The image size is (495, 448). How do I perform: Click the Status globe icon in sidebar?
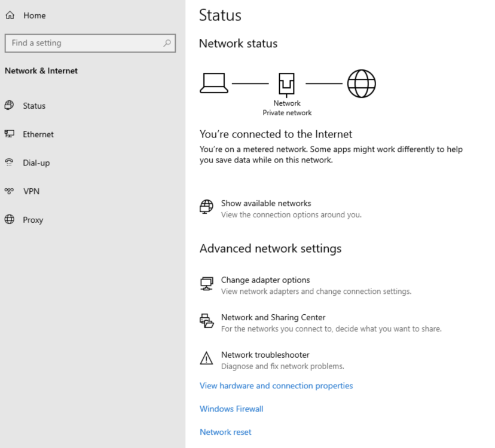click(9, 105)
